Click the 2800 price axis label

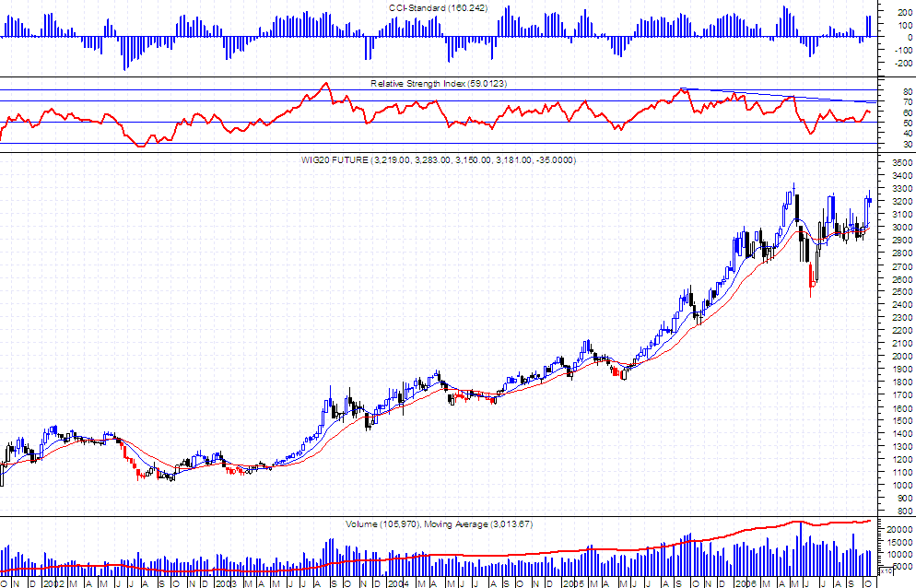click(x=904, y=253)
